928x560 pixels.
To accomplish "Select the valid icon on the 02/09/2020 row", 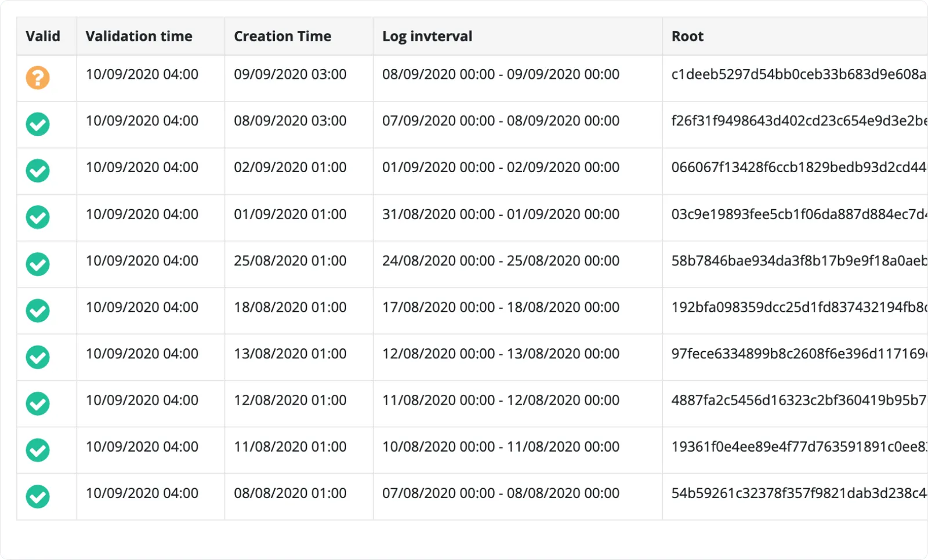I will coord(37,170).
